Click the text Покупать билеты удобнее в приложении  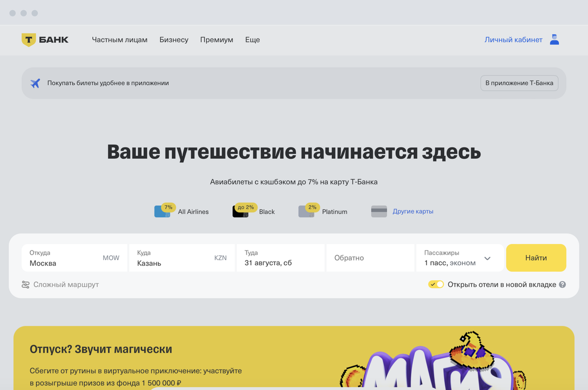[108, 83]
